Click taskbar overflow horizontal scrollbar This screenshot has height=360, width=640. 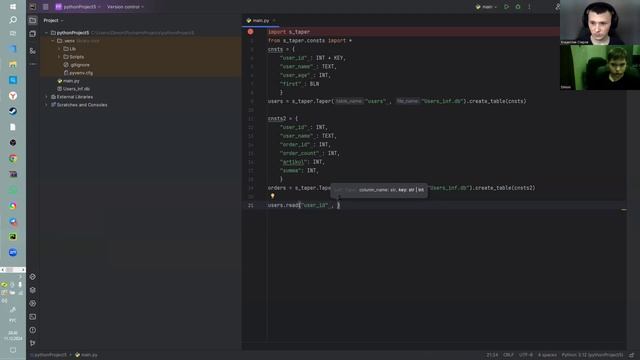click(x=13, y=270)
